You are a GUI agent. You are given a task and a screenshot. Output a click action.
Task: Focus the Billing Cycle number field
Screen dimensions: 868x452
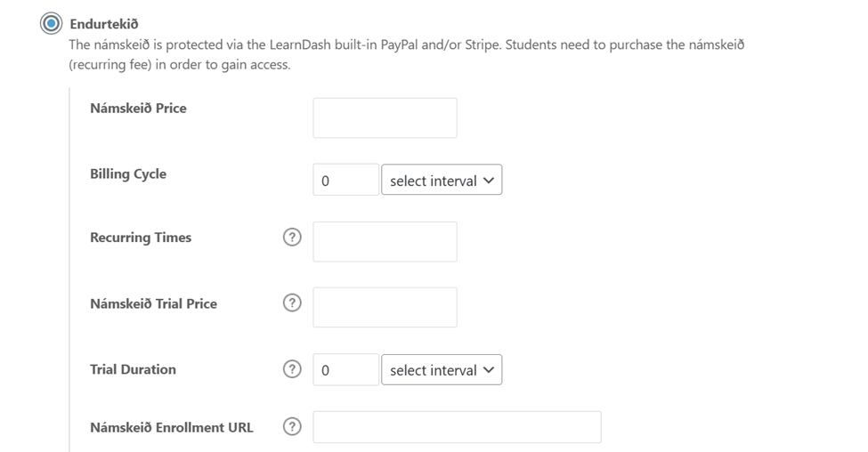pyautogui.click(x=345, y=180)
